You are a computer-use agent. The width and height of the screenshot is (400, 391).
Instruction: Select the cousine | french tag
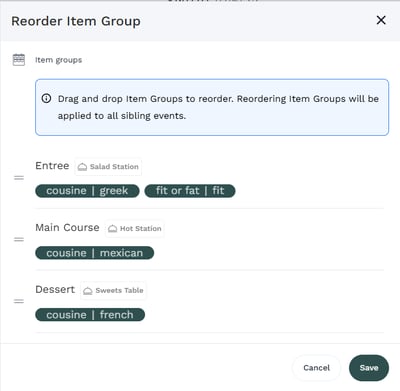point(90,315)
